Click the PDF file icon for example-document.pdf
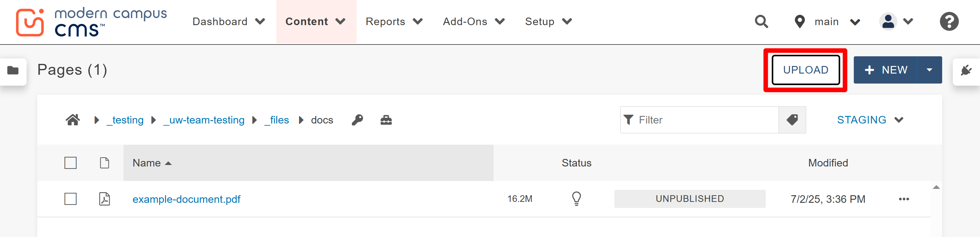The width and height of the screenshot is (980, 237). 105,199
